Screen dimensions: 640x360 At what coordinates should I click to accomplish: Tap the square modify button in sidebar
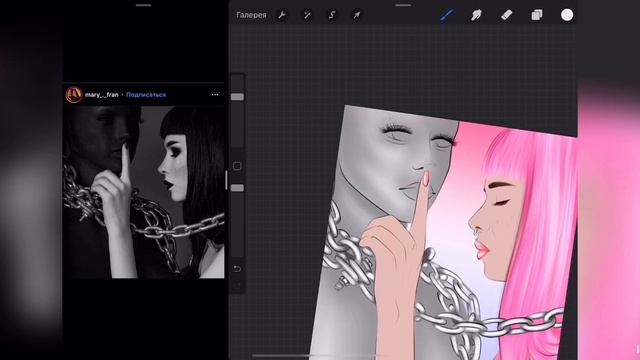click(x=237, y=166)
